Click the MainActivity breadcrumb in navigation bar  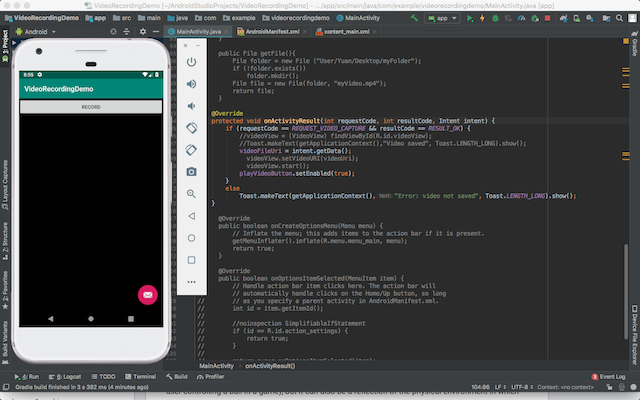pos(358,18)
